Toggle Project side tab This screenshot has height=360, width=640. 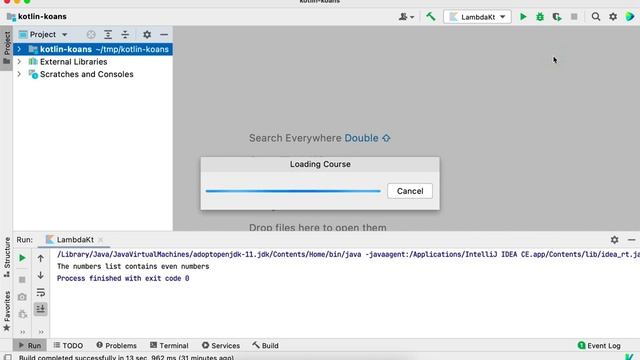click(7, 48)
